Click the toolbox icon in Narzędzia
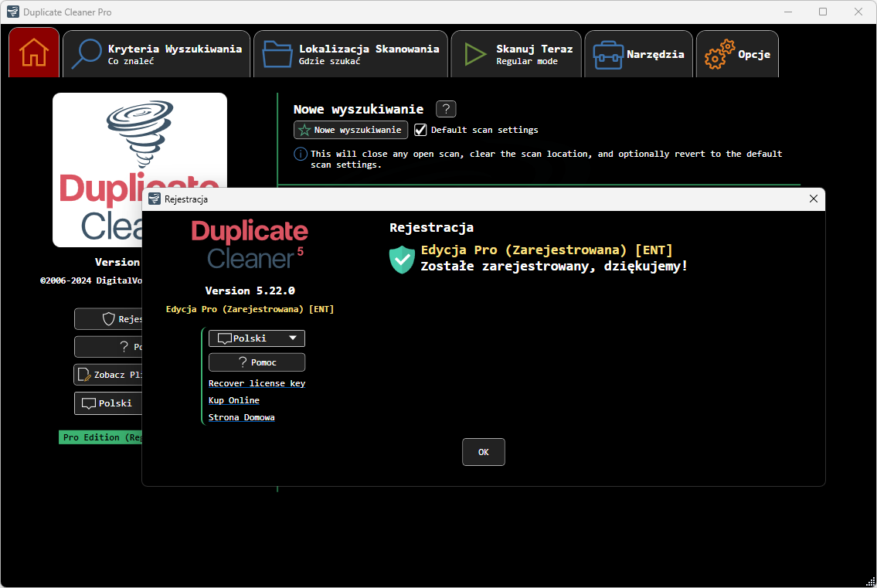Image resolution: width=877 pixels, height=588 pixels. (608, 56)
